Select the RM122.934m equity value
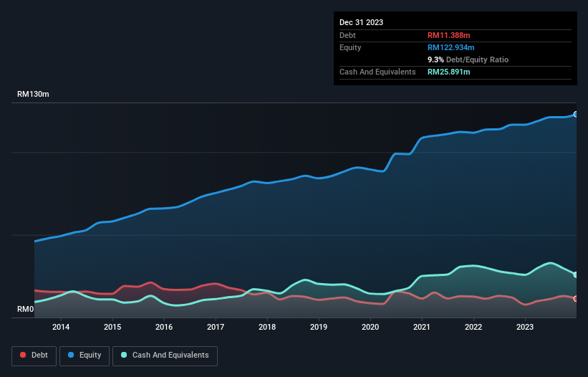588x377 pixels. point(450,47)
